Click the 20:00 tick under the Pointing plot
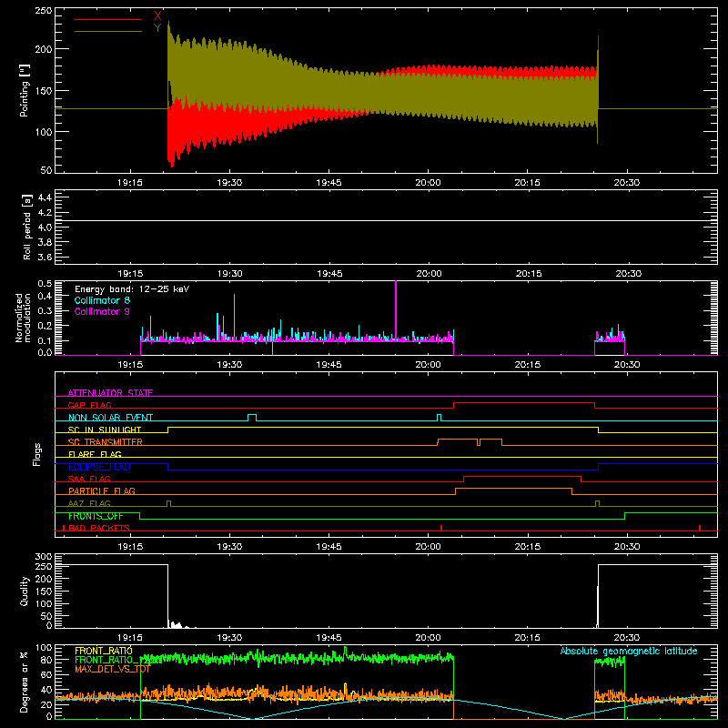The image size is (728, 728). click(428, 183)
